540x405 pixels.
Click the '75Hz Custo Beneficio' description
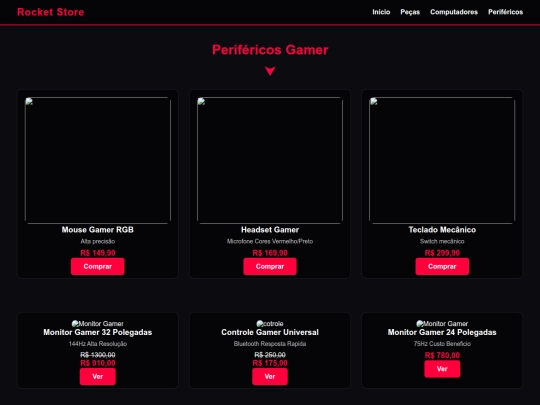click(x=442, y=344)
